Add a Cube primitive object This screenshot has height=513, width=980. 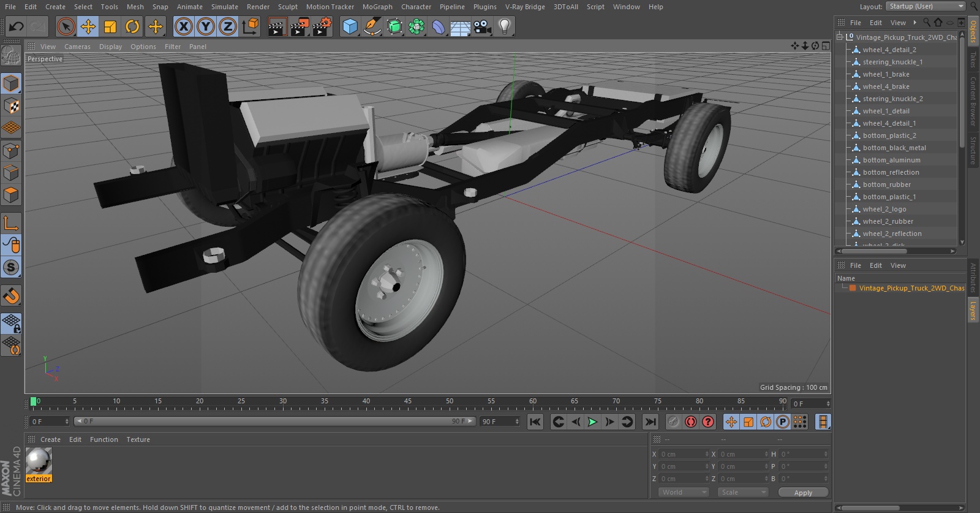[x=350, y=26]
